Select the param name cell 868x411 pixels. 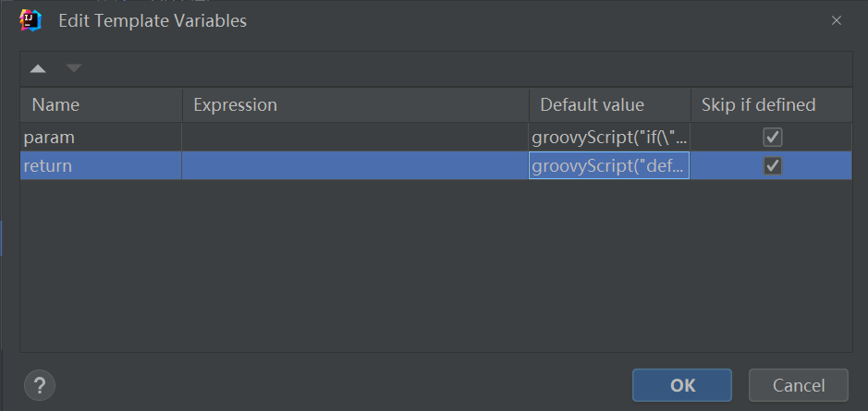tap(101, 137)
